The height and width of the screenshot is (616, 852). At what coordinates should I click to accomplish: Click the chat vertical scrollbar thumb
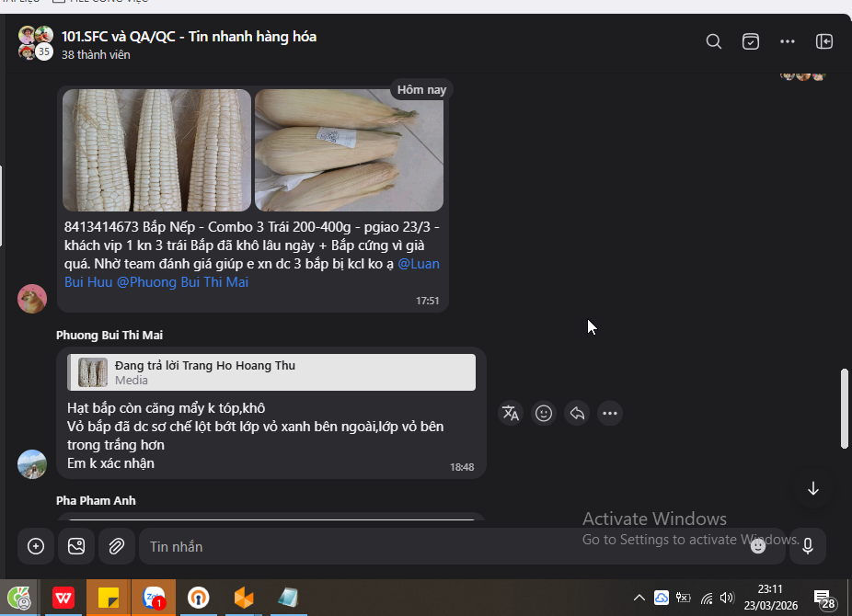click(845, 408)
